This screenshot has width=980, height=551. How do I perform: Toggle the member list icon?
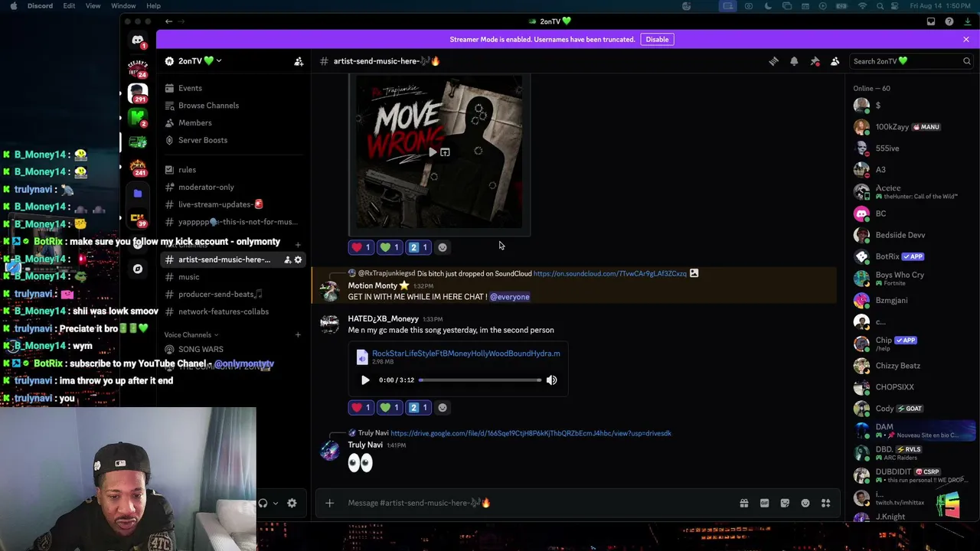835,61
